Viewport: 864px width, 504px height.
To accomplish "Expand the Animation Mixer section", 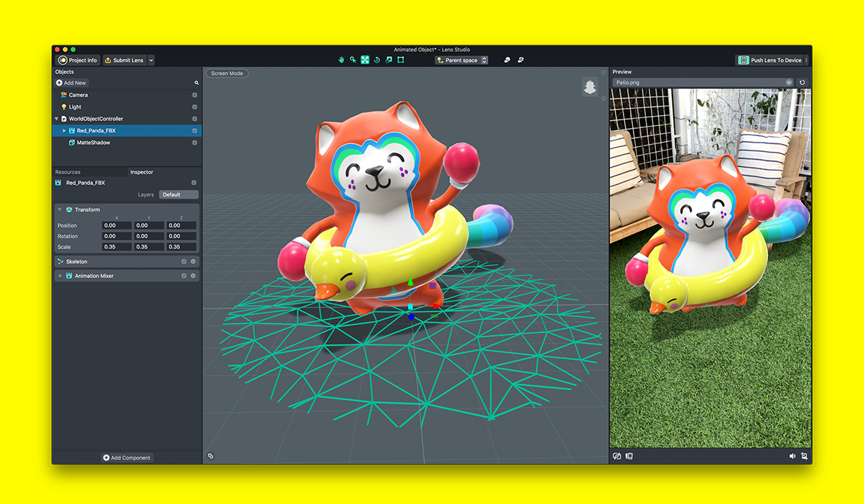I will (x=60, y=276).
